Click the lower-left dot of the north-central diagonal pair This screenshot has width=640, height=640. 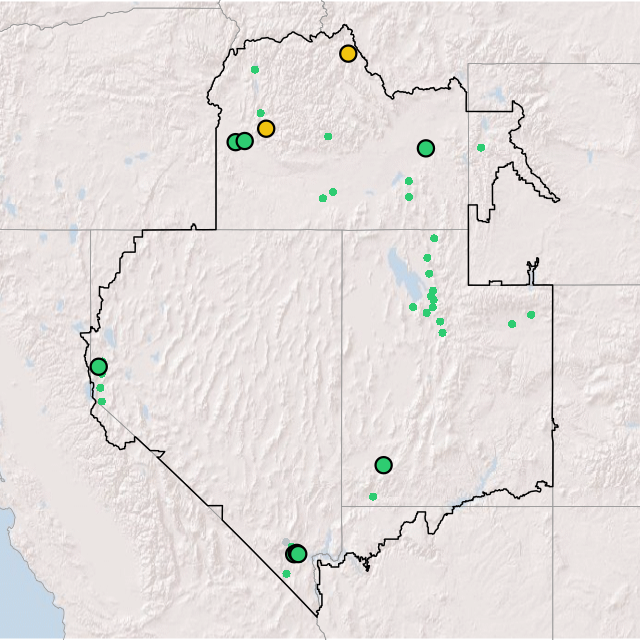[x=323, y=198]
